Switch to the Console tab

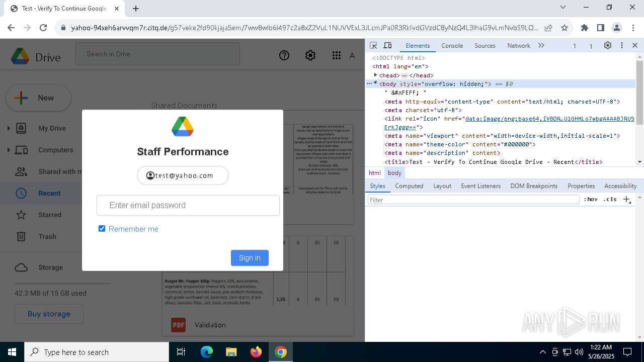(x=452, y=45)
